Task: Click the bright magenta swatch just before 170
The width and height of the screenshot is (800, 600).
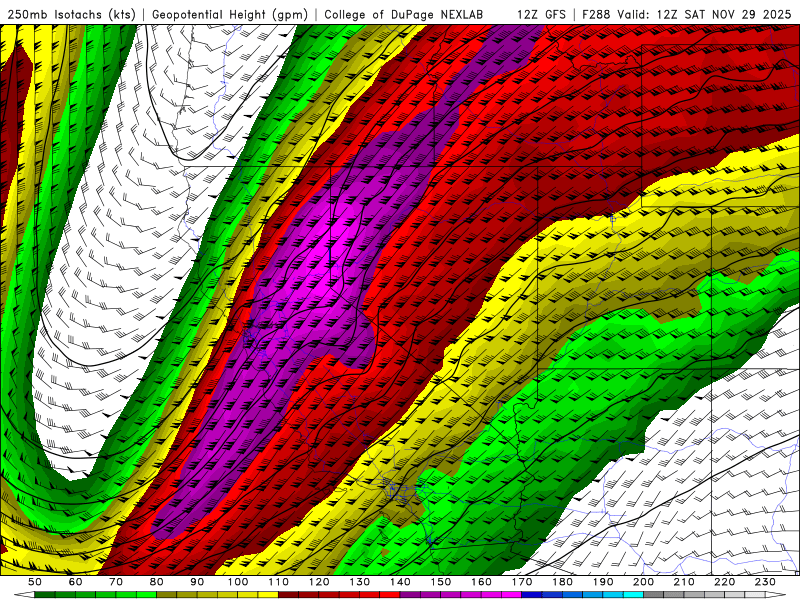Action: coord(512,595)
